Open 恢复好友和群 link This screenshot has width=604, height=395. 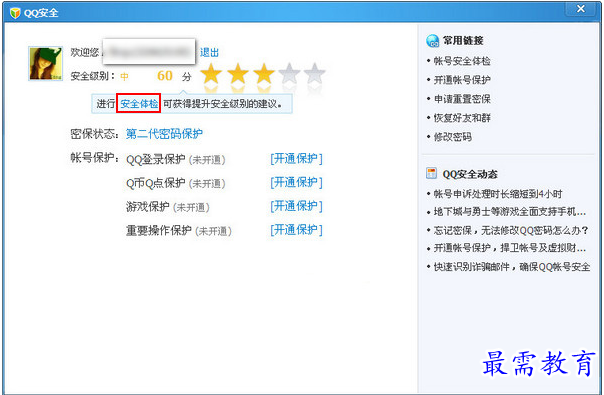click(462, 118)
